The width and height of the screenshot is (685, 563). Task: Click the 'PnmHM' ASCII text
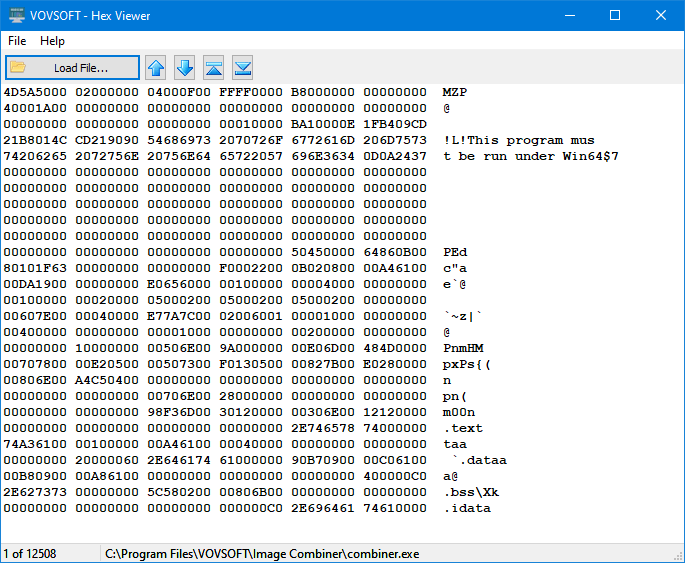point(463,348)
